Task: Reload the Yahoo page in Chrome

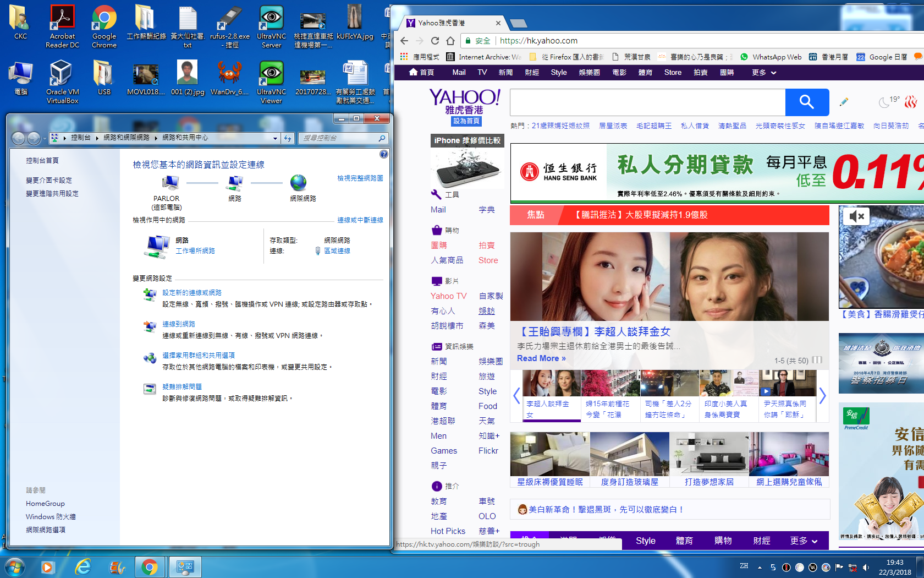Action: pyautogui.click(x=435, y=41)
